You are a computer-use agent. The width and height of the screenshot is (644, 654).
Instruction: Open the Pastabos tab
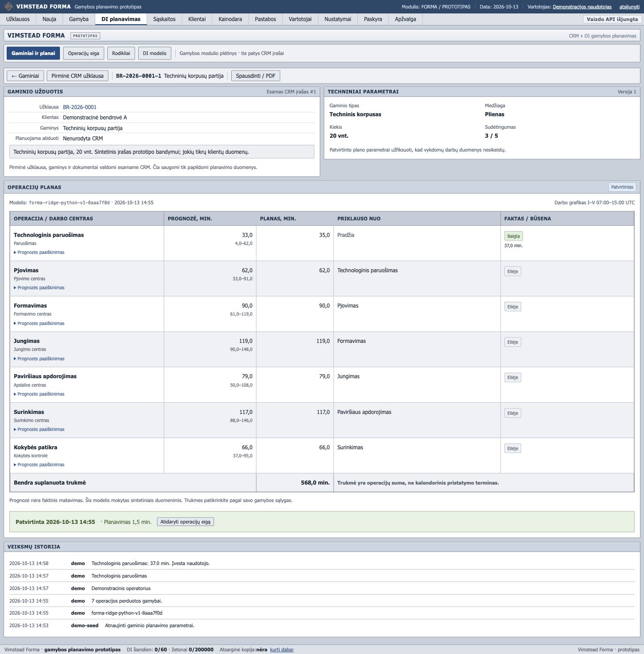click(x=265, y=19)
